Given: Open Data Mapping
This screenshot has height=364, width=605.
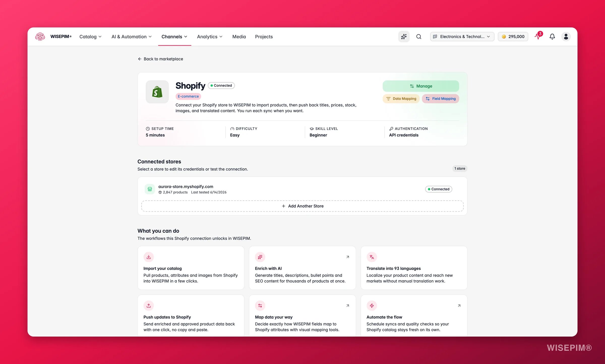Looking at the screenshot, I should click(x=401, y=99).
